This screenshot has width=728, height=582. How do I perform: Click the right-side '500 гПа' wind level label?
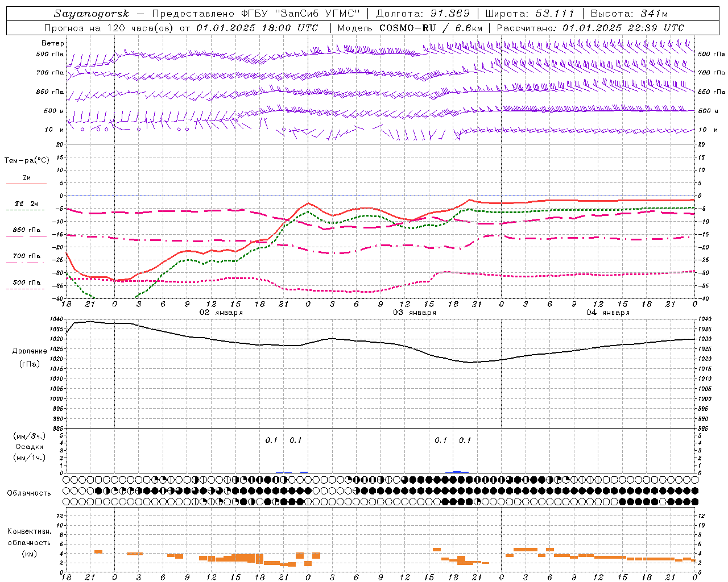point(712,54)
